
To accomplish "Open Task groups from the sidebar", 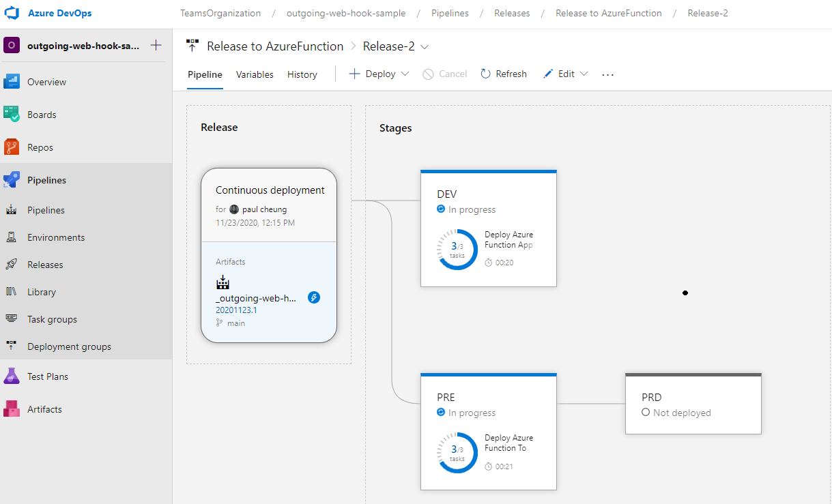I will 14,318.
